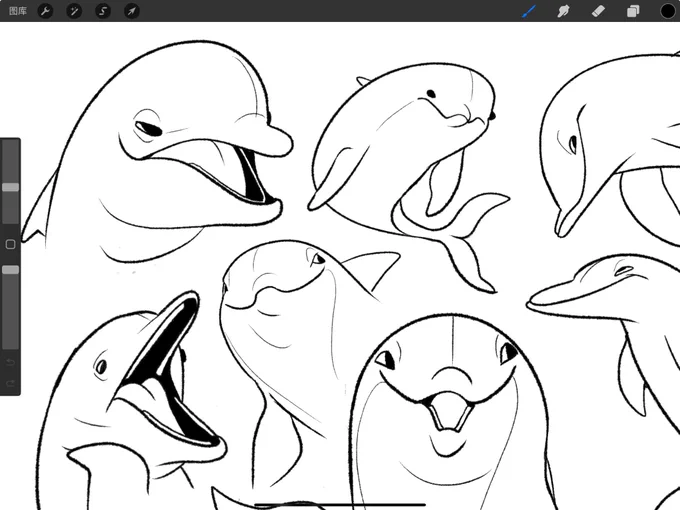Open the Layers panel
This screenshot has width=680, height=510.
[x=633, y=11]
